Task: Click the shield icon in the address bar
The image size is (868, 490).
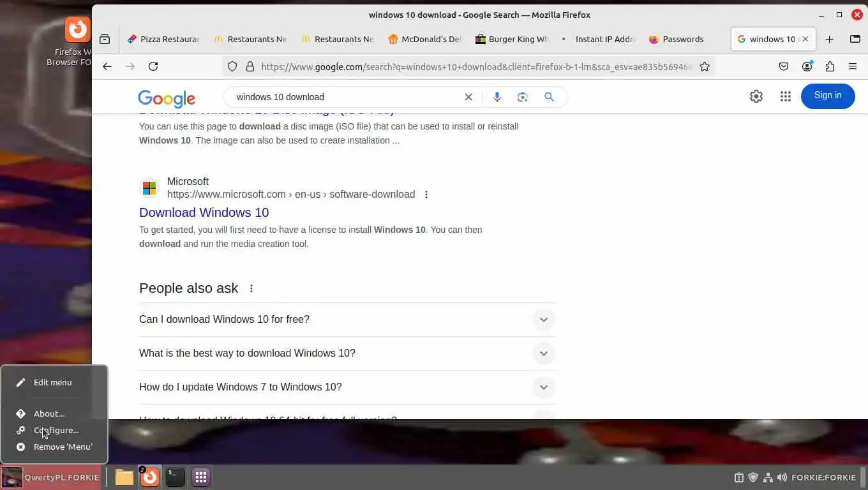Action: [x=232, y=66]
